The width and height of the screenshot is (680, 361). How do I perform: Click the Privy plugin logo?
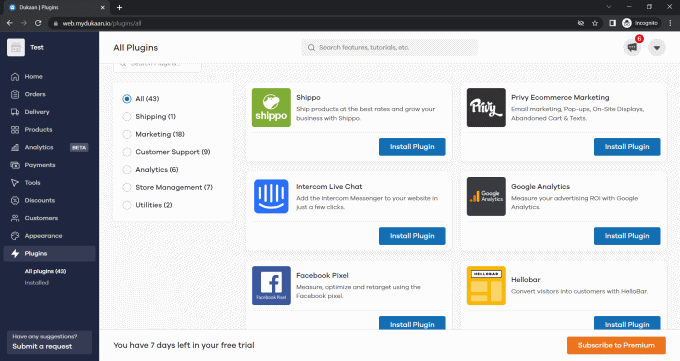pos(486,108)
